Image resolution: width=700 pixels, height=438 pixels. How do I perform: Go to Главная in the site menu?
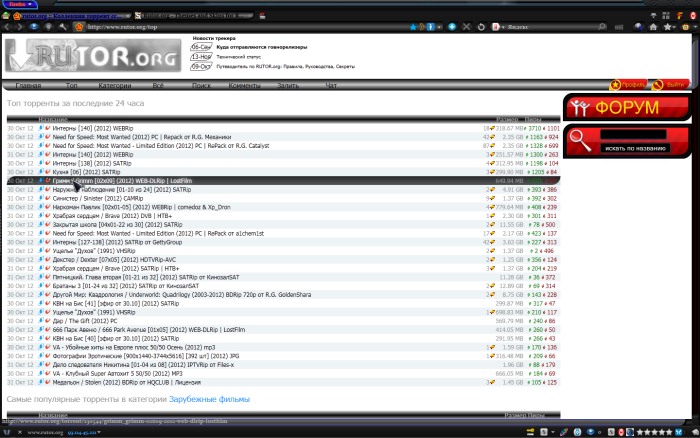tap(27, 86)
